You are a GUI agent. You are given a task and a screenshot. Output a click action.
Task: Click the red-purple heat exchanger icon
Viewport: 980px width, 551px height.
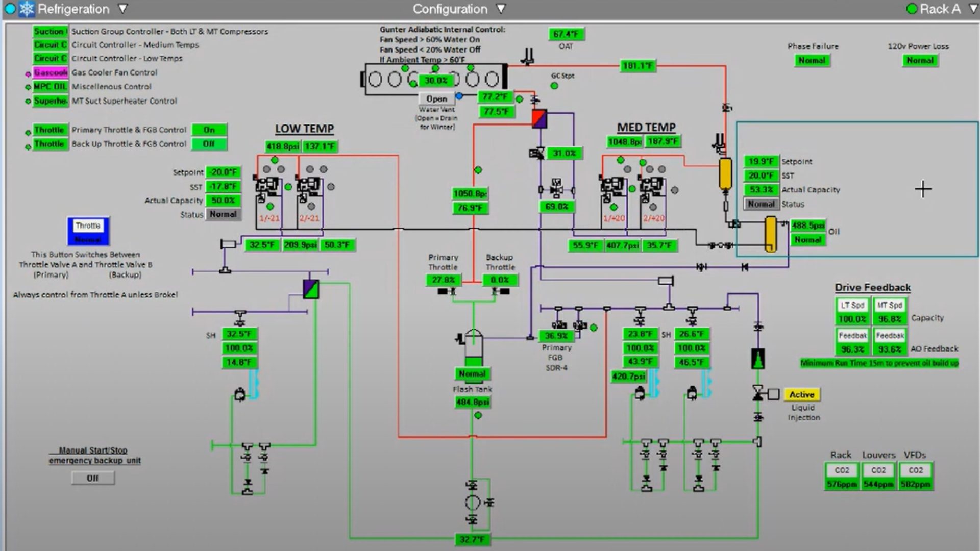[540, 118]
